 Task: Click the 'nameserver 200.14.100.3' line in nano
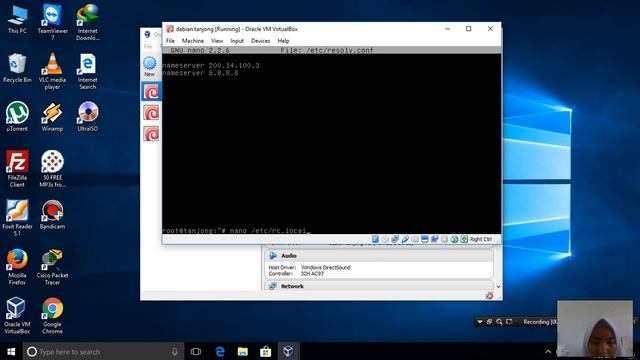pos(211,65)
